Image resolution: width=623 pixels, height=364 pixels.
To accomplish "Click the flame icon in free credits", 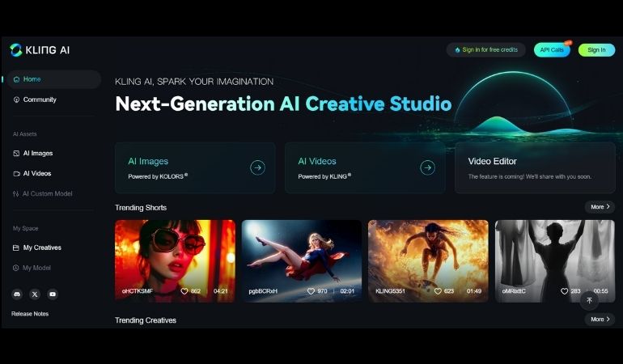I will tap(457, 50).
